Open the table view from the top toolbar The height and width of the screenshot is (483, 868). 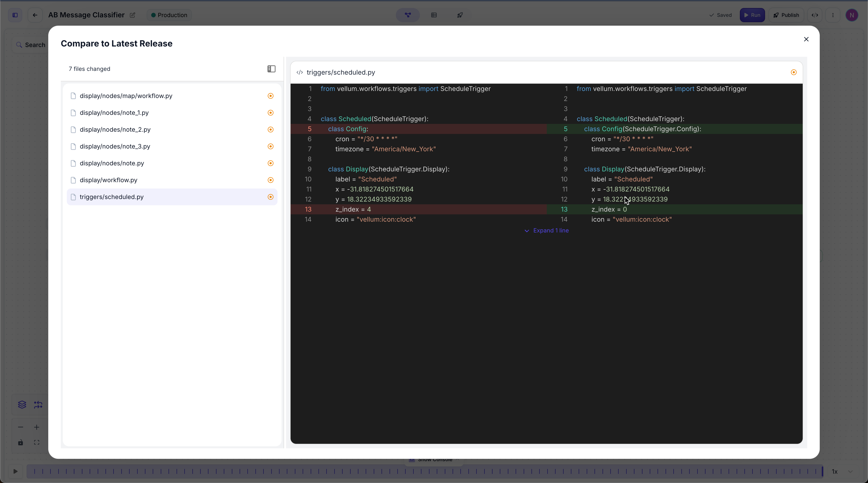tap(434, 15)
